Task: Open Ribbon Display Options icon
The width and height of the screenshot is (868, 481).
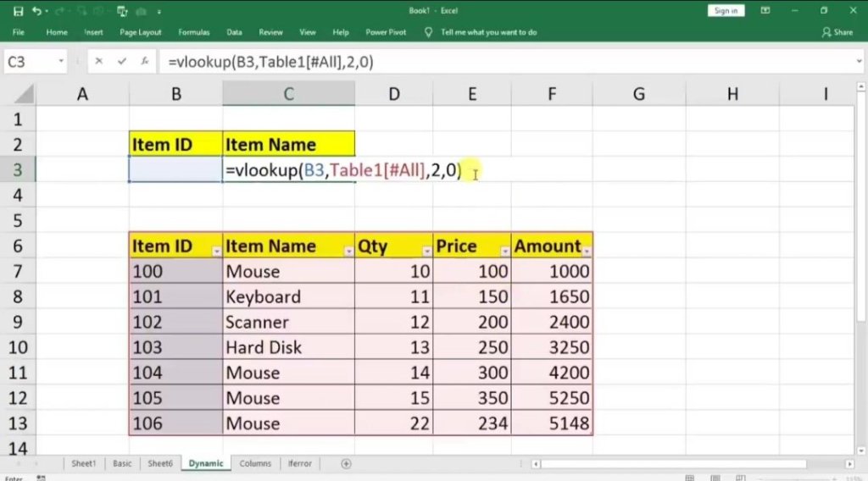Action: tap(765, 11)
